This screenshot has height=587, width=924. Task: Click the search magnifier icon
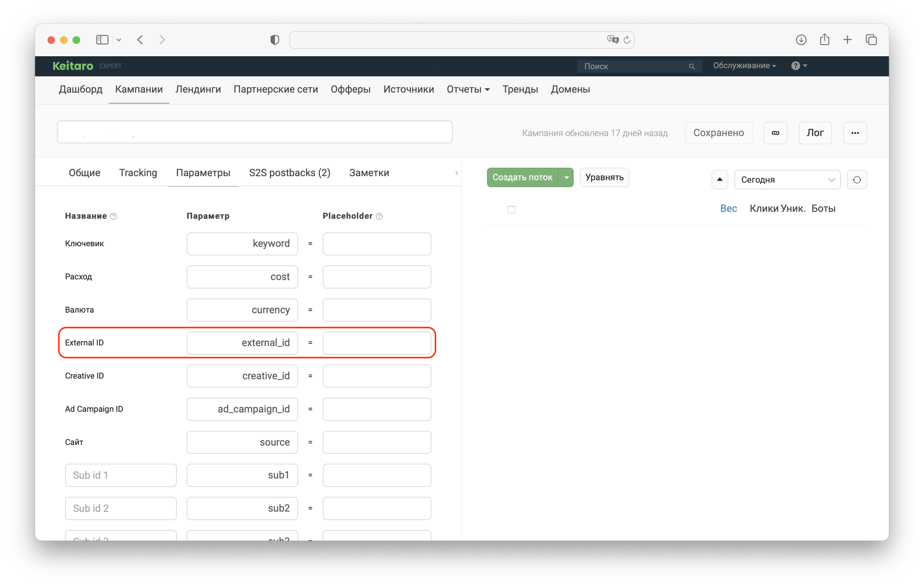pos(692,67)
